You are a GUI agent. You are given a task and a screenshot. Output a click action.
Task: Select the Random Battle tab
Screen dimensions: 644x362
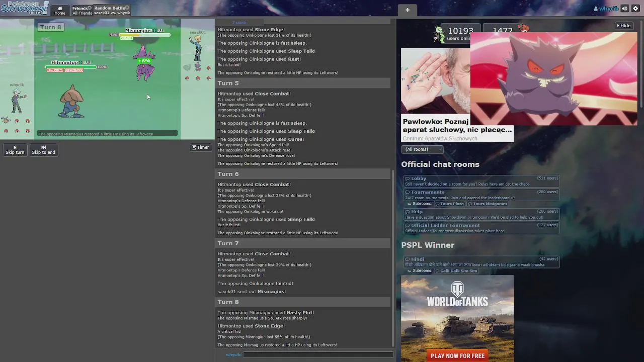[111, 11]
